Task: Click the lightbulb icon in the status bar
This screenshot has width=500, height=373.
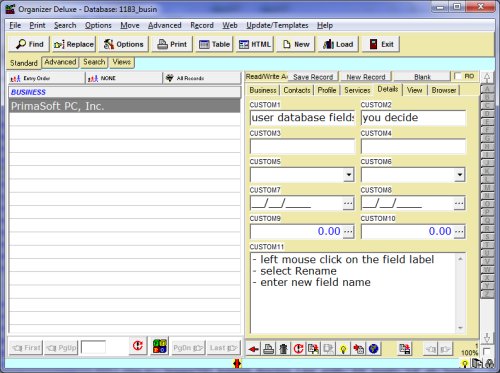Action: (x=465, y=364)
